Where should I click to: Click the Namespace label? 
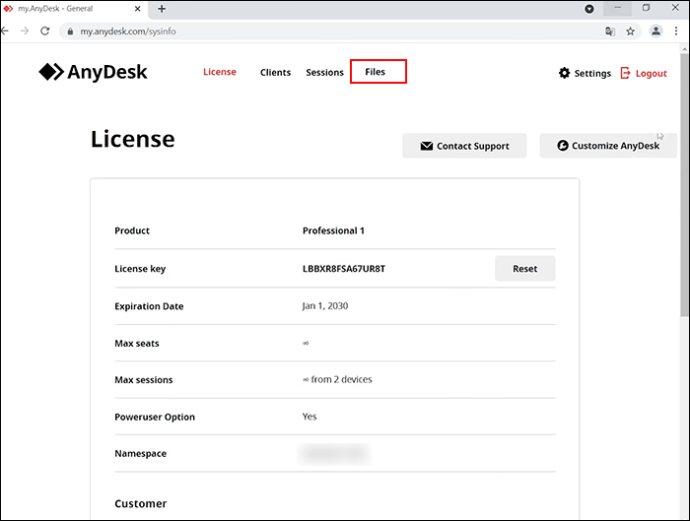click(x=140, y=454)
